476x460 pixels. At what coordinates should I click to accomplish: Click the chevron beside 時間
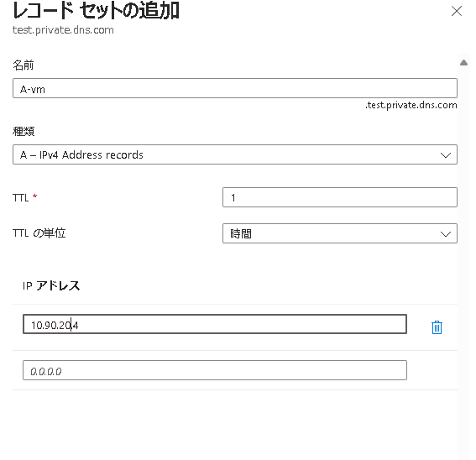click(x=445, y=234)
